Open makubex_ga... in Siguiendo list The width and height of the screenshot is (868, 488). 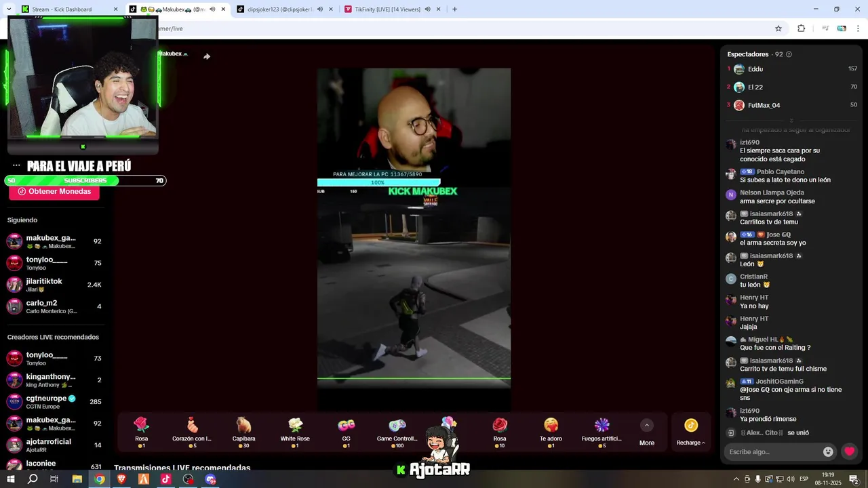[54, 241]
